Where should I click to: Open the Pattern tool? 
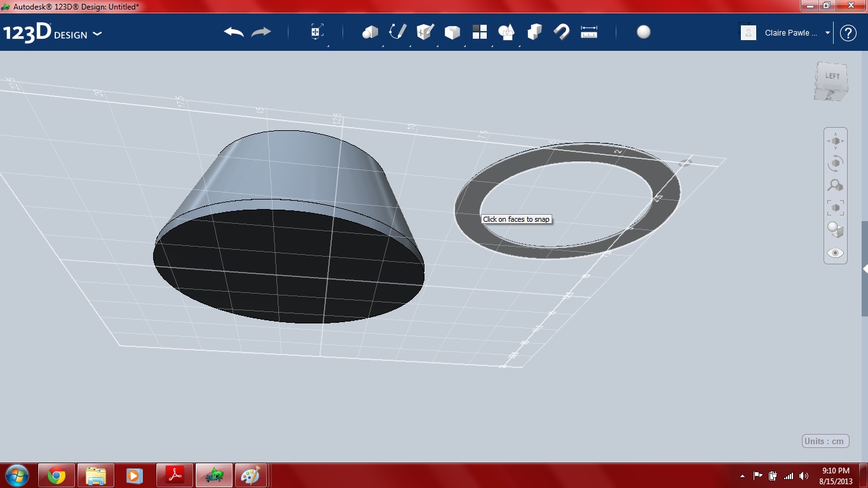[480, 32]
